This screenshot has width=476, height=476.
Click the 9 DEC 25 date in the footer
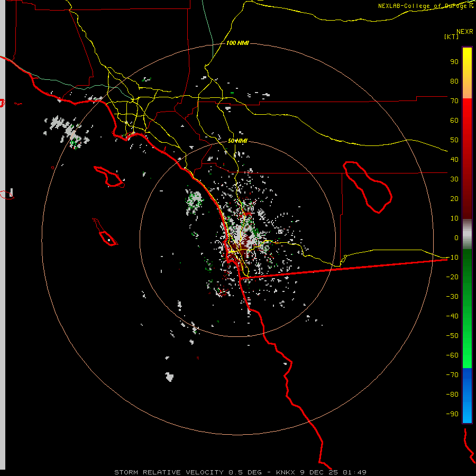[319, 472]
